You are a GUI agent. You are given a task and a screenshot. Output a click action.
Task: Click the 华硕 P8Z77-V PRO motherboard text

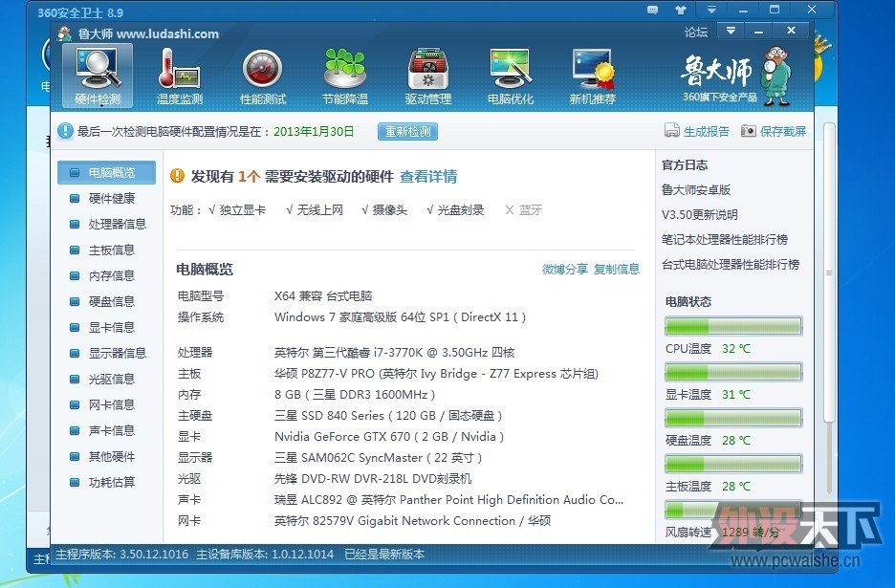click(x=436, y=373)
